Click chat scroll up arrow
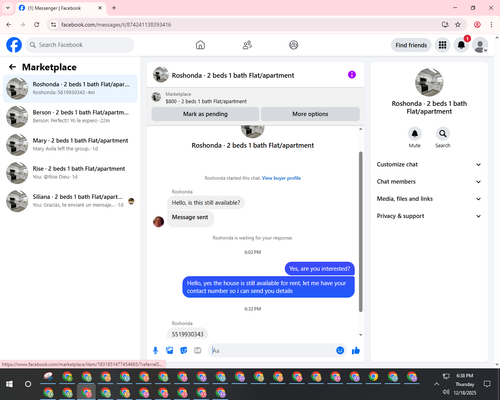The image size is (500, 400). (x=360, y=129)
